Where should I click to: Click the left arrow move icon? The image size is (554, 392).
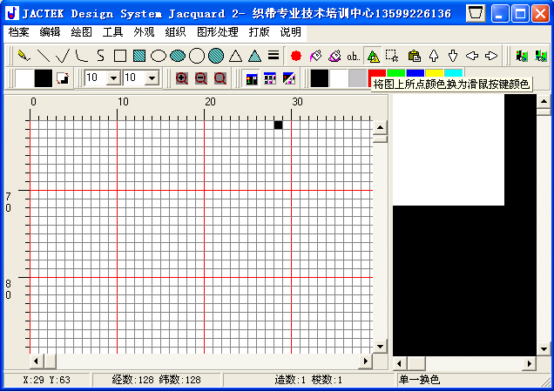coord(471,56)
